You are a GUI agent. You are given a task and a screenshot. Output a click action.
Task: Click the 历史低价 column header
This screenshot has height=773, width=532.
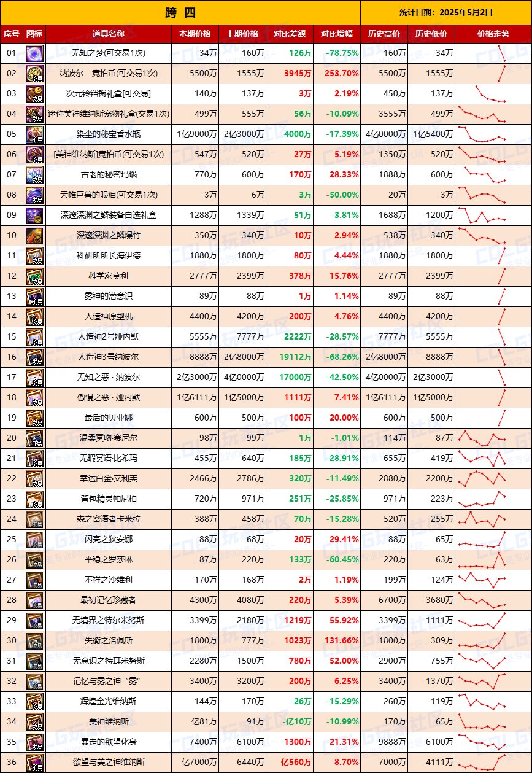point(431,34)
